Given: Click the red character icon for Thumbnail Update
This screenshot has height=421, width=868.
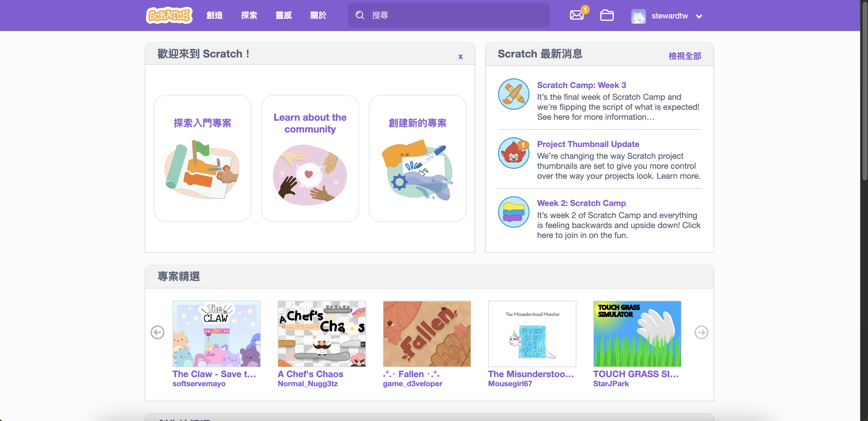Looking at the screenshot, I should 513,153.
